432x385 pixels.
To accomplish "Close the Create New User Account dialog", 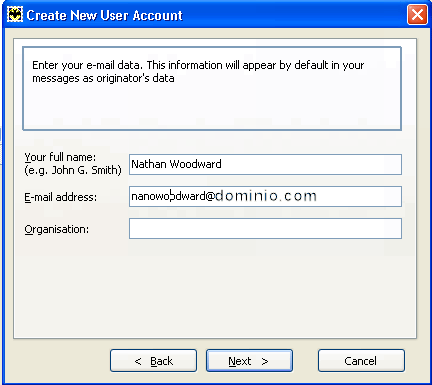I will (x=417, y=15).
